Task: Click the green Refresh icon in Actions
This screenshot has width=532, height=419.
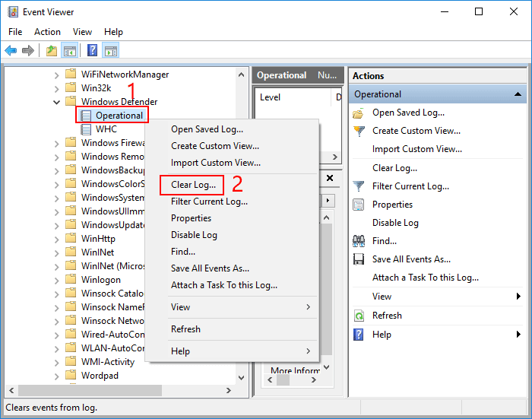Action: tap(359, 316)
